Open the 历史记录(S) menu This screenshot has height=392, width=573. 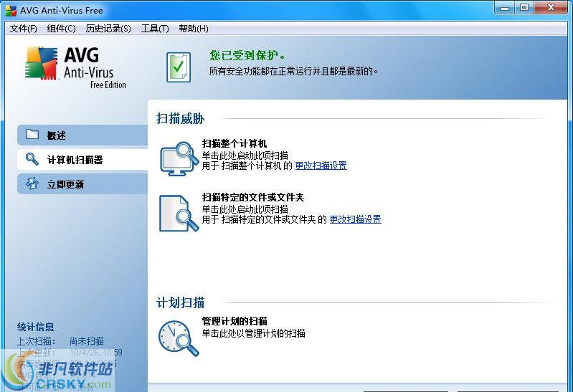pyautogui.click(x=108, y=29)
